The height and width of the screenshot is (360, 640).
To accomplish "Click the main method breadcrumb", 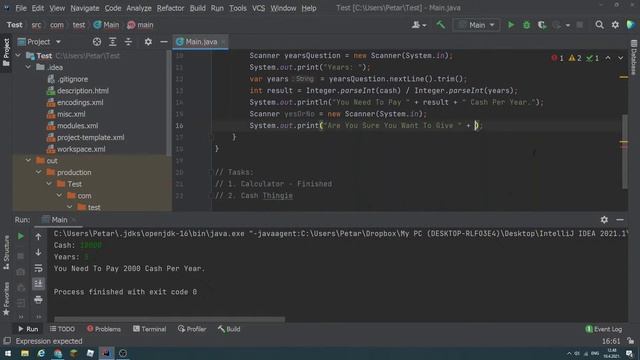I will tap(140, 25).
